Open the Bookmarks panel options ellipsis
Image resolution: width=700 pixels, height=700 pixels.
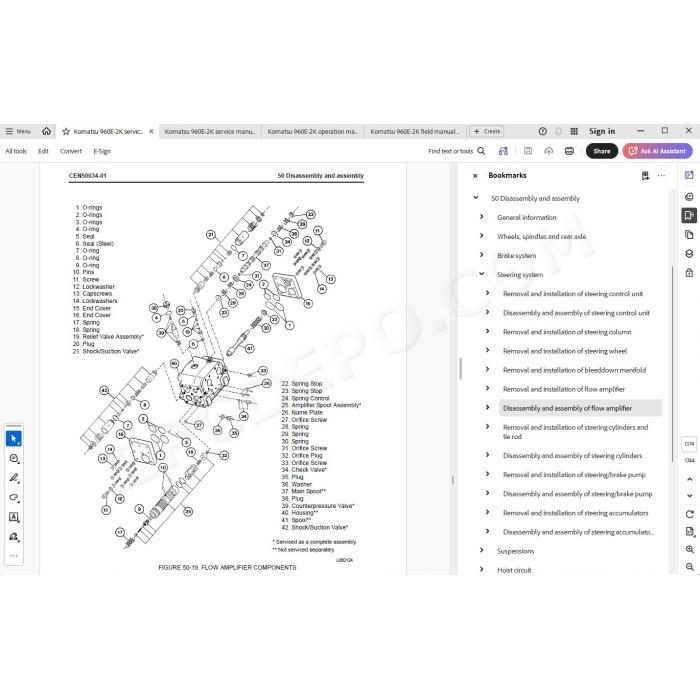point(661,176)
